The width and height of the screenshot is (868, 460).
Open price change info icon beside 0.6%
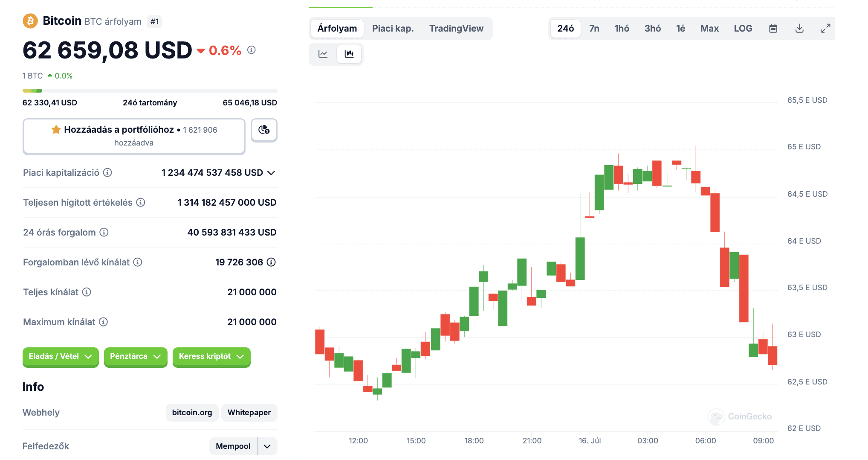tap(252, 50)
